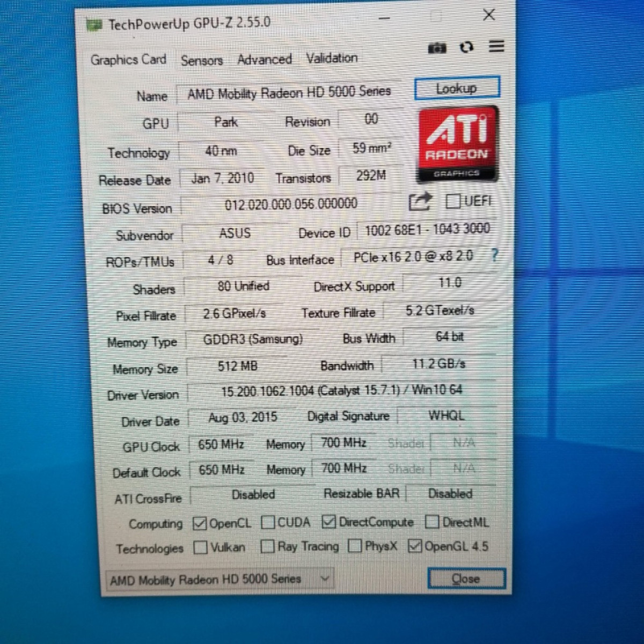Click the ATI Radeon logo
644x644 pixels.
457,144
